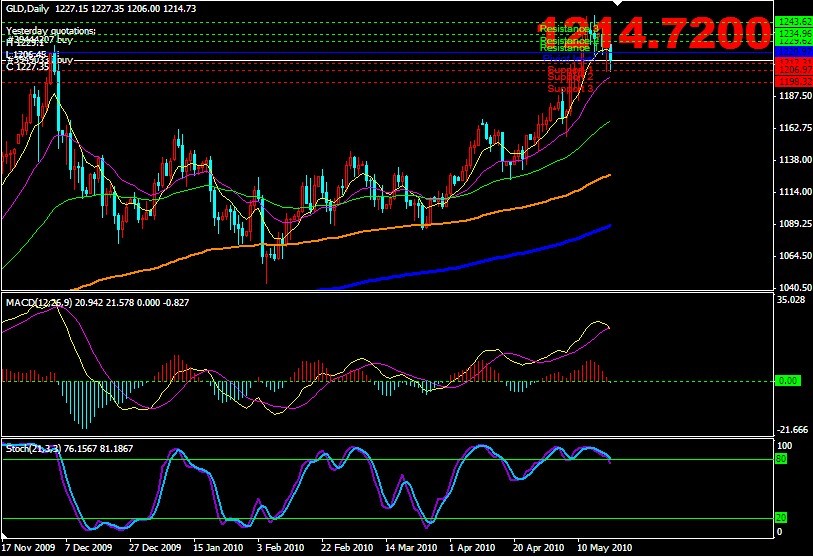The width and height of the screenshot is (813, 557).
Task: Click the large red 1214.7200 price display
Action: (x=655, y=33)
